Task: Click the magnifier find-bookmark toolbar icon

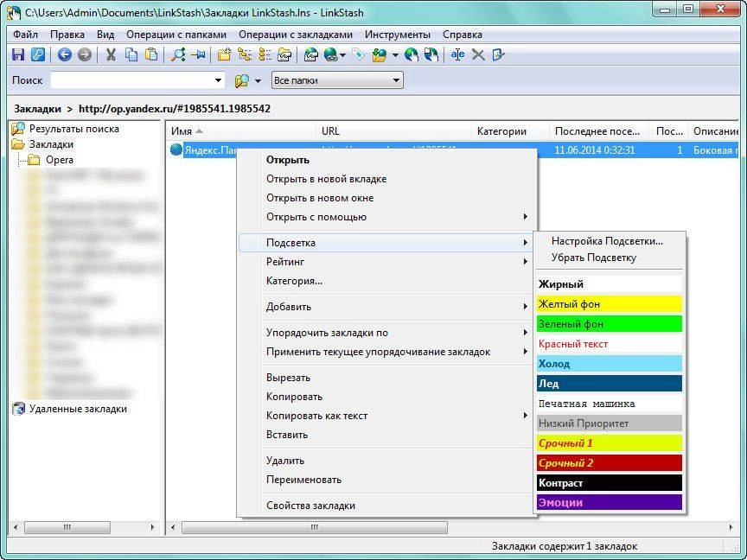Action: [x=178, y=54]
